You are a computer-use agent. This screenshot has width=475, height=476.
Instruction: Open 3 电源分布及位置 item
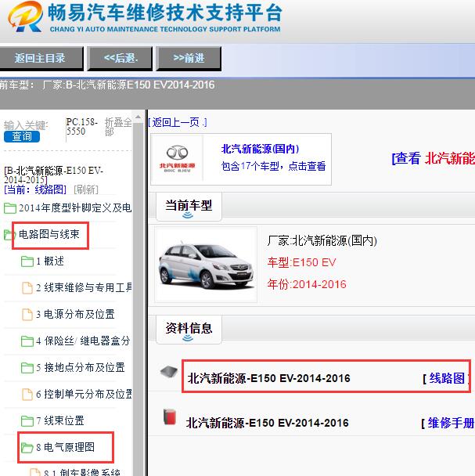tap(75, 314)
